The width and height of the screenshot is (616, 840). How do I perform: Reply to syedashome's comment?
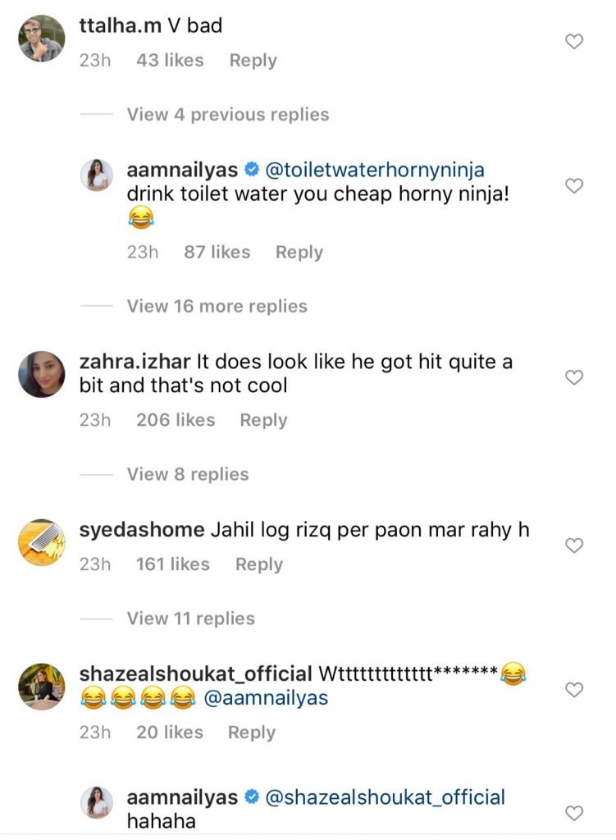click(258, 564)
